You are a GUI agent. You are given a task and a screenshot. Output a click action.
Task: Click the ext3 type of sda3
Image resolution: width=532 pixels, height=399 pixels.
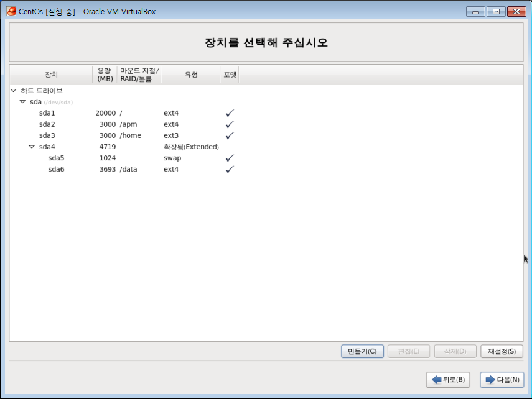click(171, 135)
